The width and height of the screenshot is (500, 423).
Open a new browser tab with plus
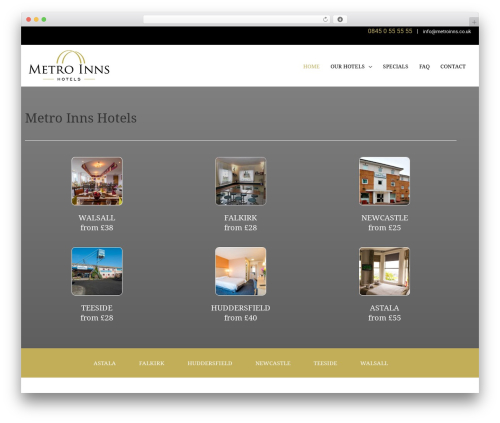point(474,22)
